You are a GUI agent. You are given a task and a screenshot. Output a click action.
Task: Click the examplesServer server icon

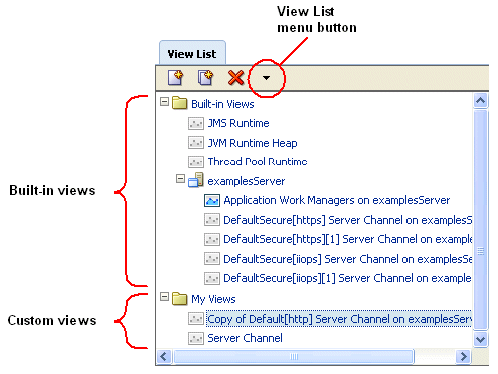point(196,180)
